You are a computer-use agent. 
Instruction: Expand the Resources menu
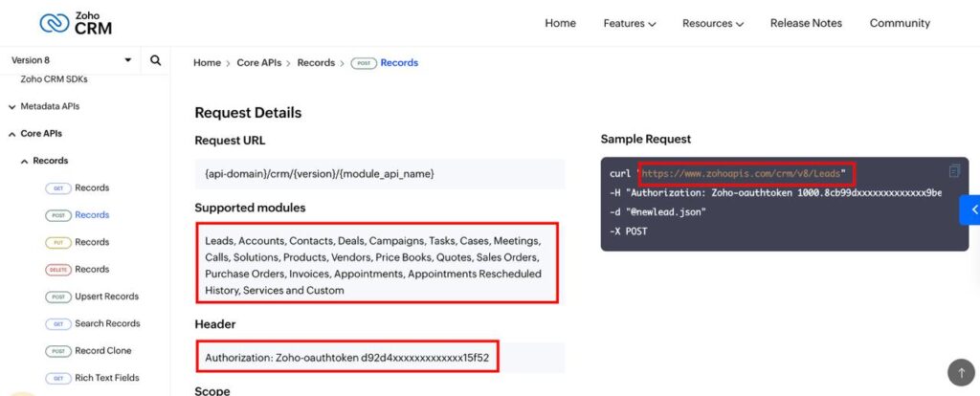[713, 24]
